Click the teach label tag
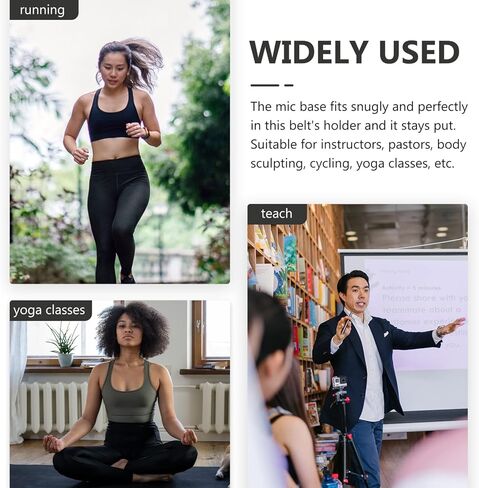This screenshot has width=479, height=488. click(277, 214)
